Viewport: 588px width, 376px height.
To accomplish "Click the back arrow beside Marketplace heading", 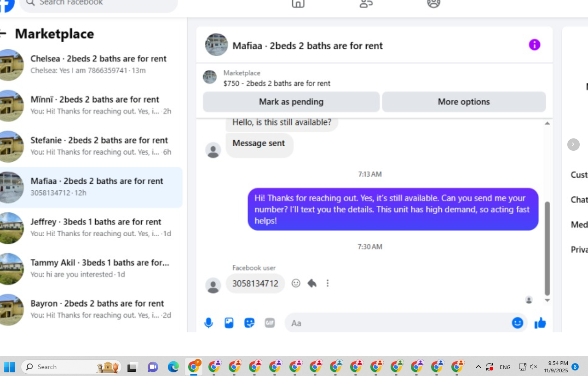I will 3,33.
